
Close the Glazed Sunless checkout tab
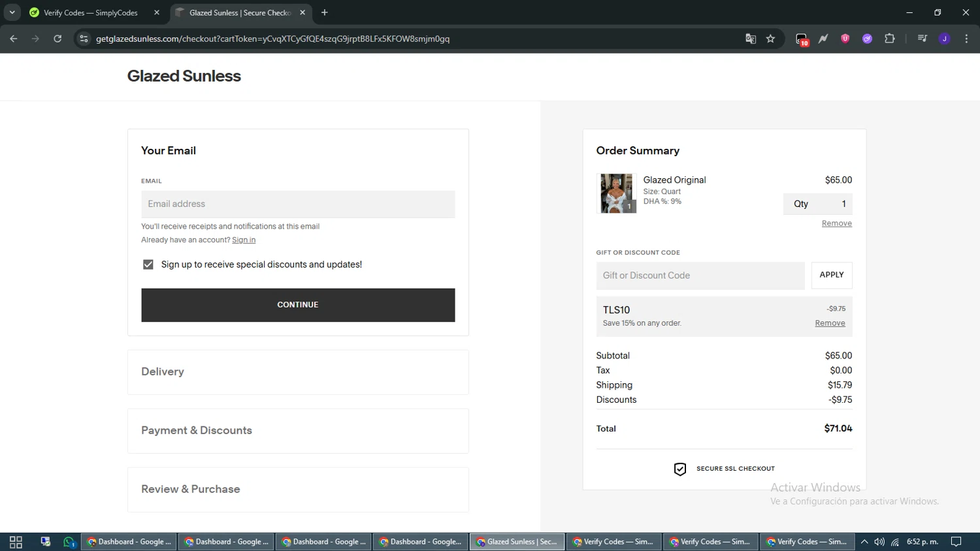[302, 12]
